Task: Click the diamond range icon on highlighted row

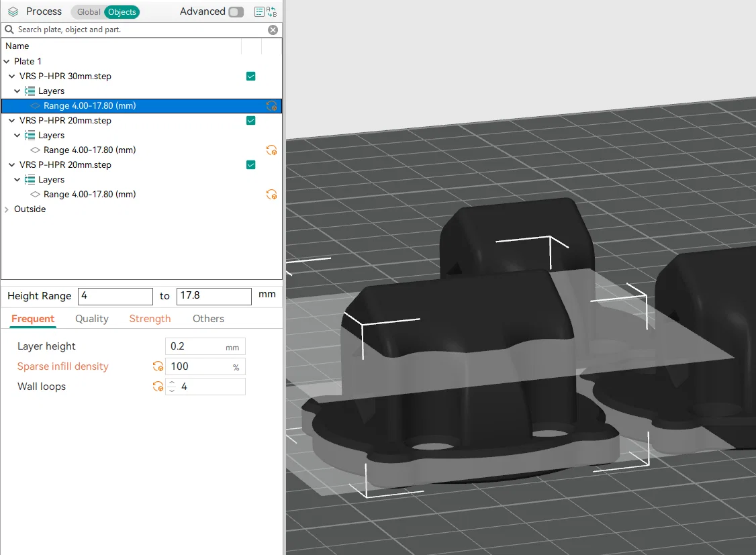Action: click(35, 106)
